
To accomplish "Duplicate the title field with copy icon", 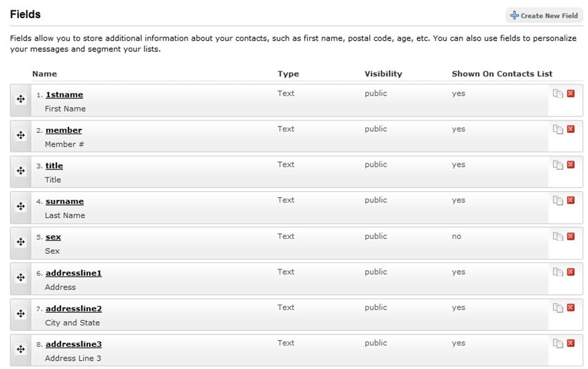I will [558, 165].
